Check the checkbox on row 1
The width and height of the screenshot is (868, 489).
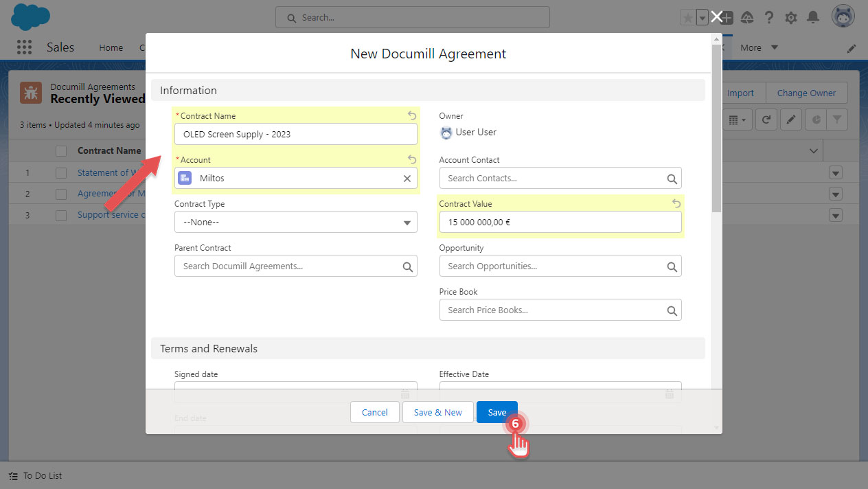60,172
